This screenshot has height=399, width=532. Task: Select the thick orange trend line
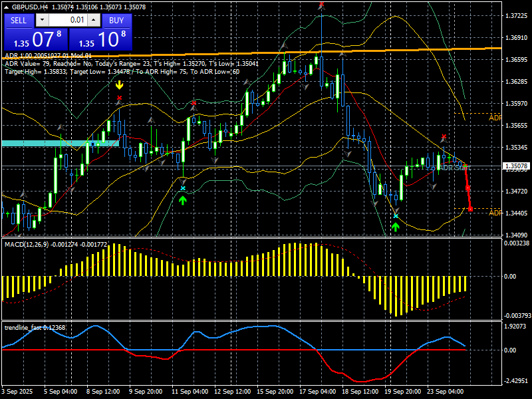pyautogui.click(x=252, y=53)
